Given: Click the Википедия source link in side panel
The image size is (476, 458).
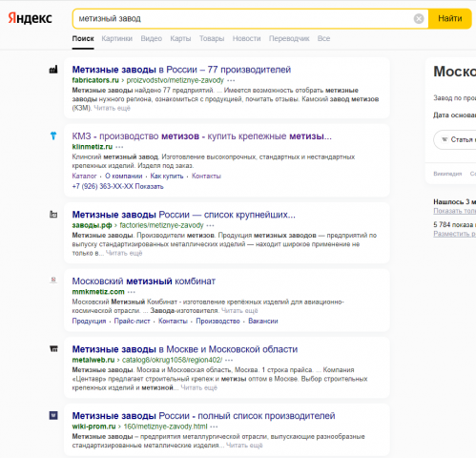Looking at the screenshot, I should point(447,174).
